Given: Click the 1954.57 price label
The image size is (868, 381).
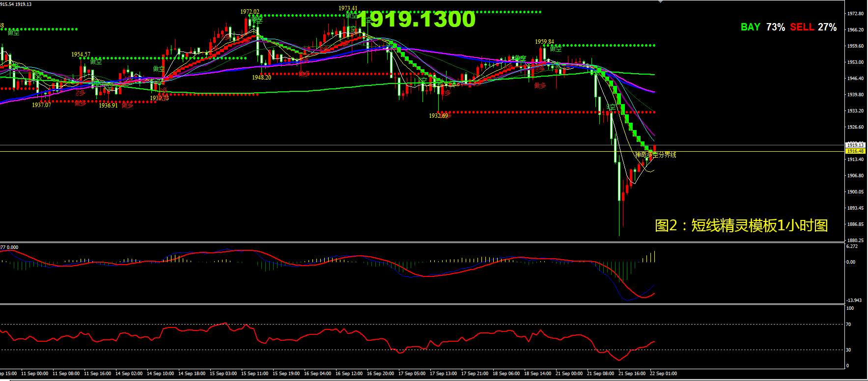Looking at the screenshot, I should pyautogui.click(x=81, y=54).
